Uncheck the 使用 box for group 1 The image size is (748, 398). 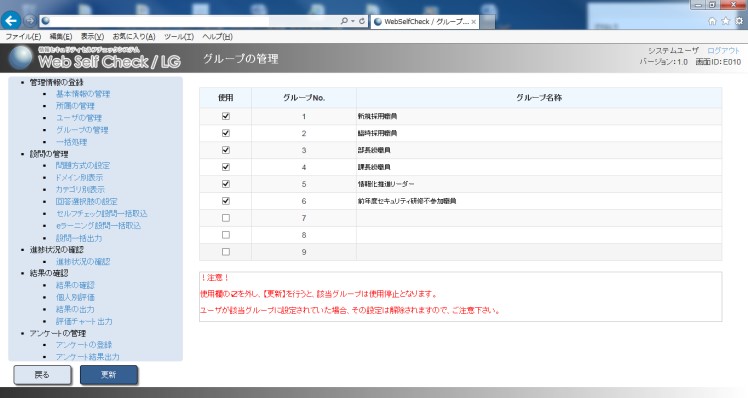pos(226,116)
